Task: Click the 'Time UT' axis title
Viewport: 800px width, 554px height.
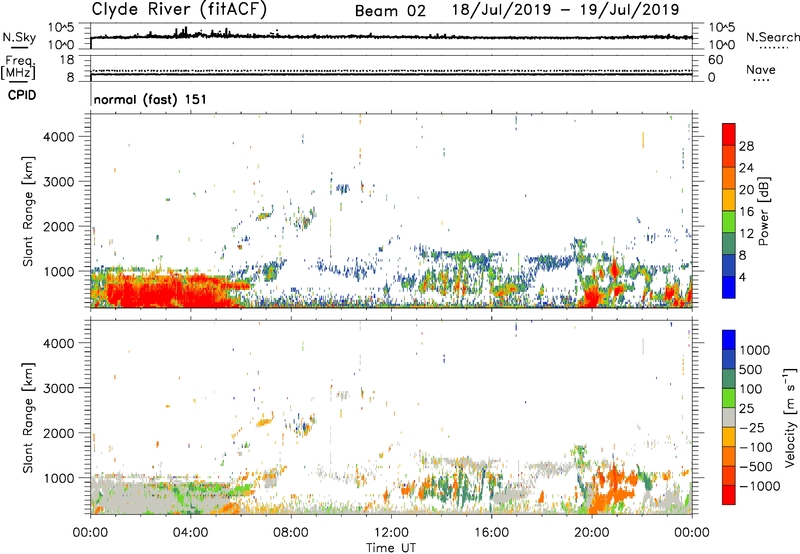Action: (391, 548)
